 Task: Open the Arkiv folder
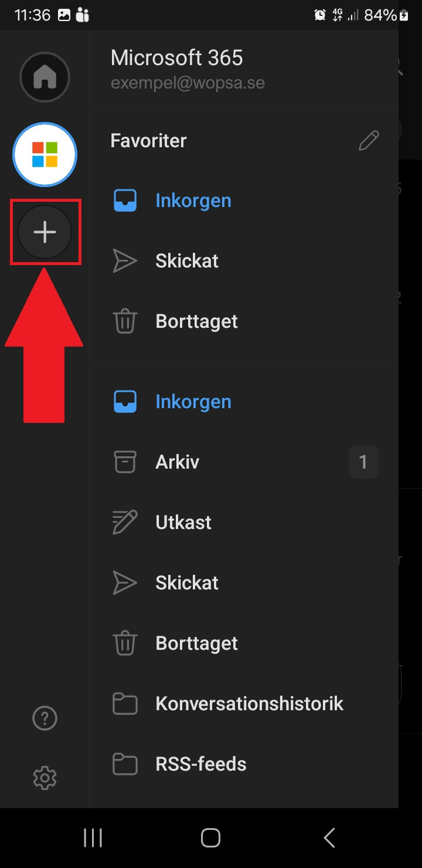[x=177, y=462]
